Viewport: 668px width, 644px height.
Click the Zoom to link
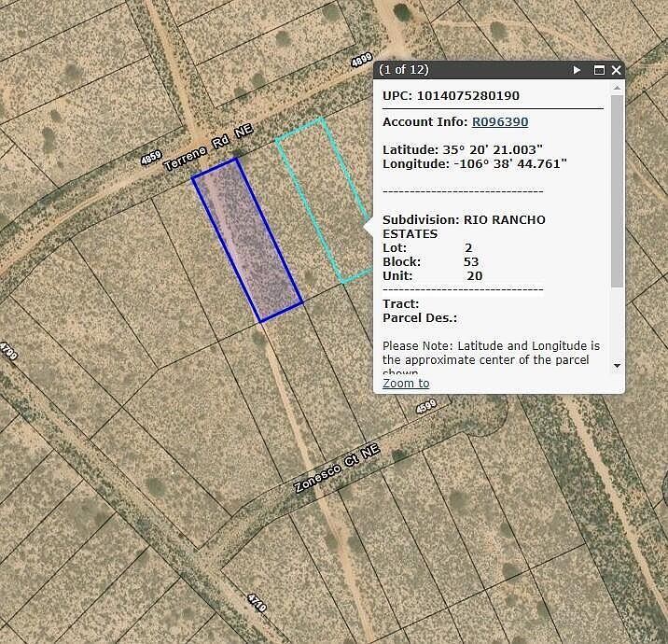click(406, 384)
